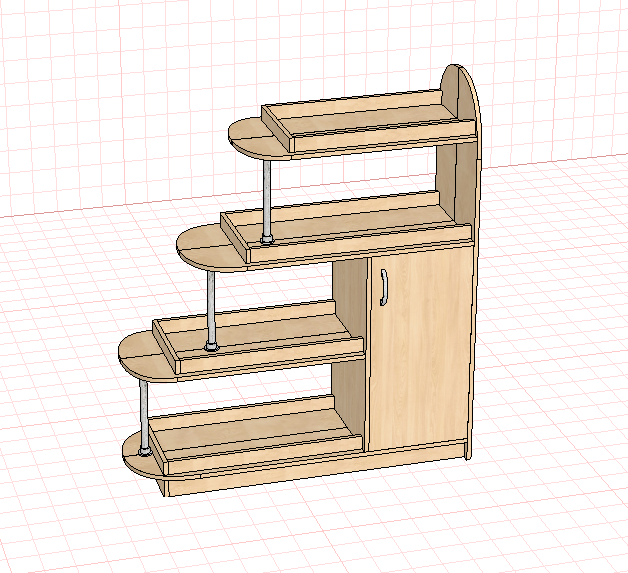
Task: Select the bottom shelf's rounded end
Action: coord(140,456)
